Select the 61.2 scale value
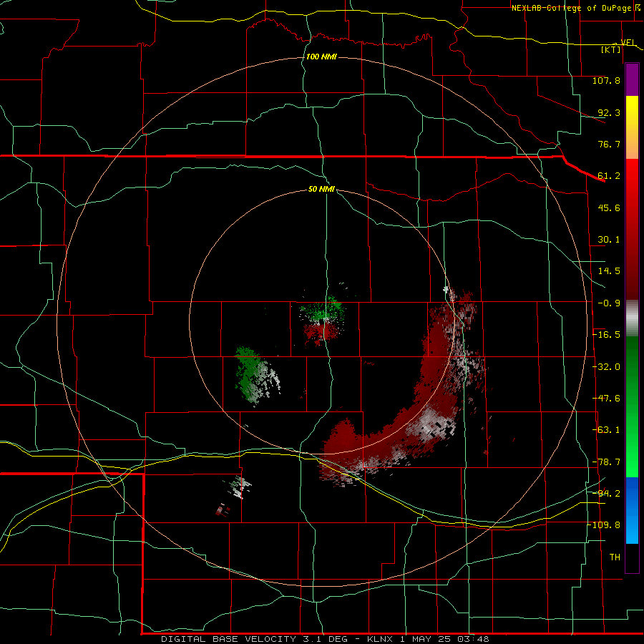The width and height of the screenshot is (644, 644). pyautogui.click(x=609, y=176)
